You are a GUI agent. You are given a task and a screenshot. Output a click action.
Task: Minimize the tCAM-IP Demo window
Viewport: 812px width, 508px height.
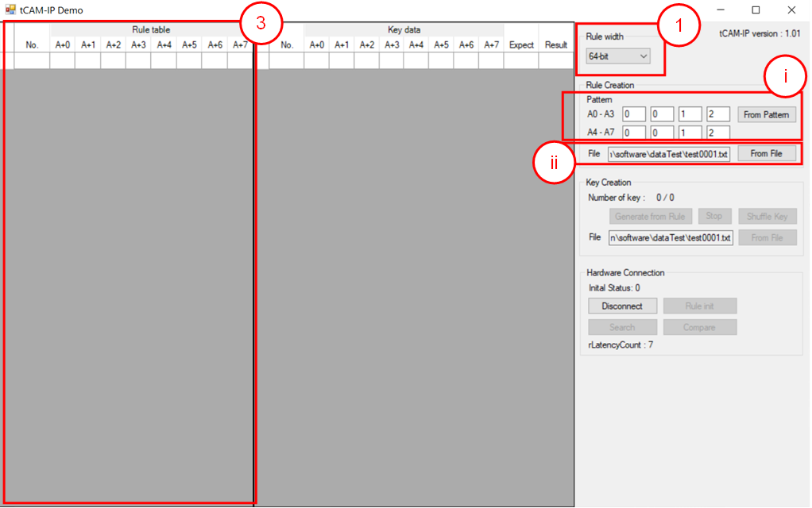(x=721, y=10)
